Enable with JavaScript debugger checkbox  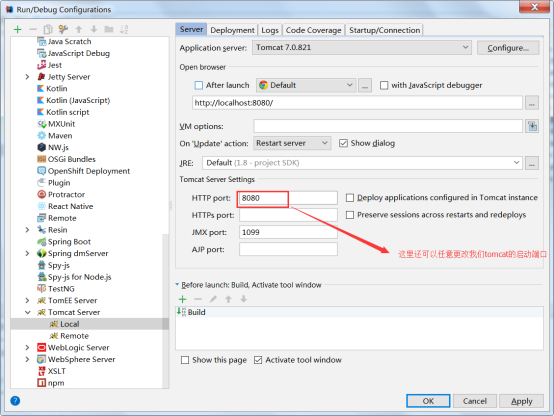384,85
